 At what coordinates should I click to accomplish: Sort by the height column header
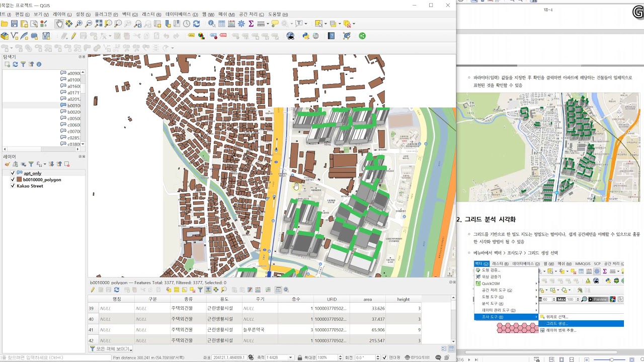pyautogui.click(x=404, y=299)
